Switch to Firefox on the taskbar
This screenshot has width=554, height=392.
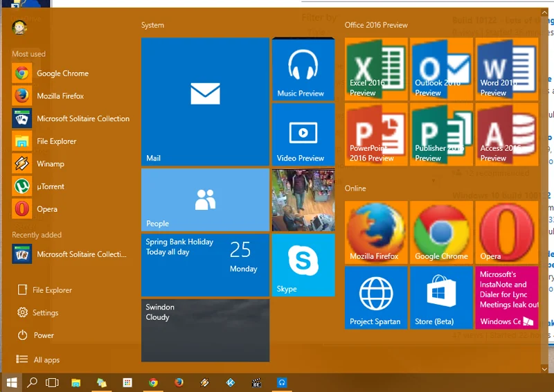(x=179, y=382)
